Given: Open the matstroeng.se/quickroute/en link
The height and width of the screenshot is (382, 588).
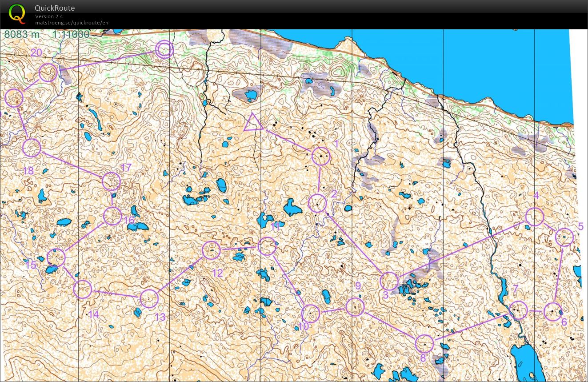Looking at the screenshot, I should pyautogui.click(x=72, y=23).
